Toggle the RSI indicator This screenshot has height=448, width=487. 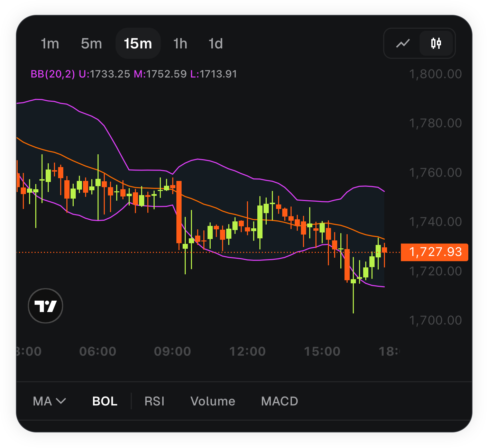pyautogui.click(x=154, y=401)
